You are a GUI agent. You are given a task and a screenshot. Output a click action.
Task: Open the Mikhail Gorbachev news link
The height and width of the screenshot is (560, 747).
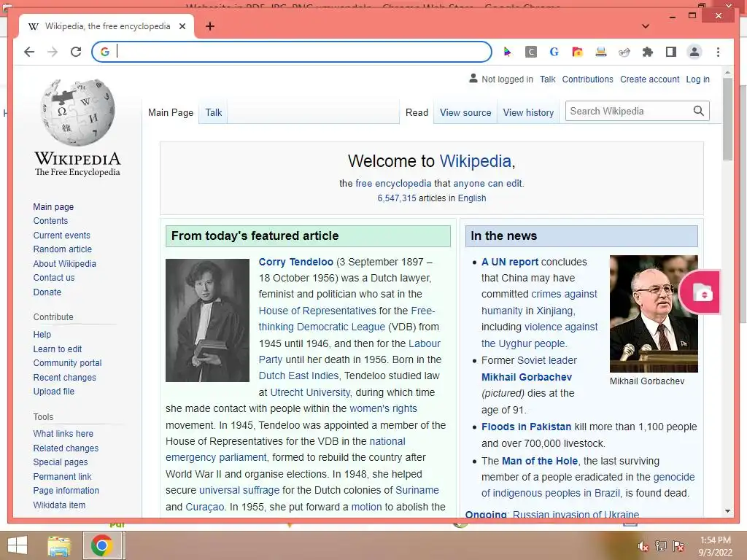527,377
